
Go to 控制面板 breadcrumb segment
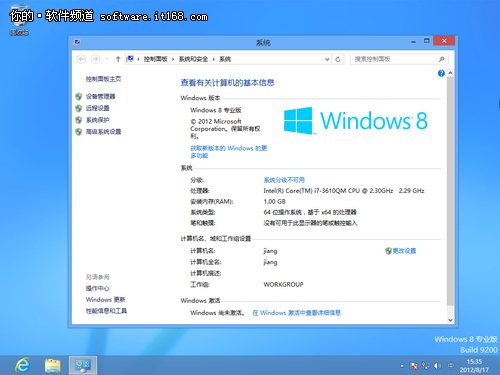(x=155, y=59)
